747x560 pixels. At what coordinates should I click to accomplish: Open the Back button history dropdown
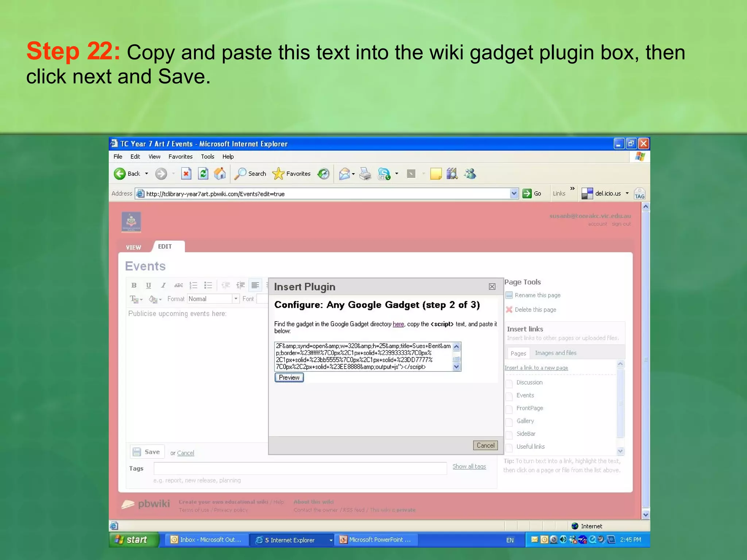pyautogui.click(x=147, y=174)
